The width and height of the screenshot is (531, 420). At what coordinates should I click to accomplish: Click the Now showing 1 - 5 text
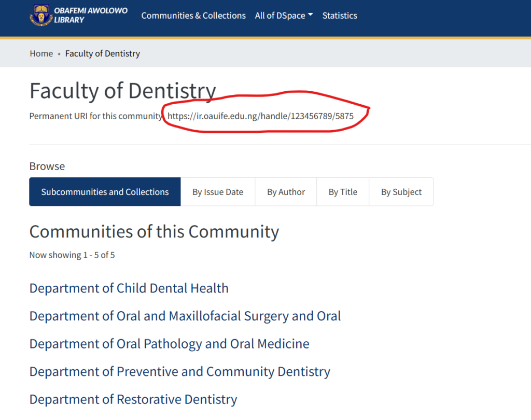tap(72, 255)
